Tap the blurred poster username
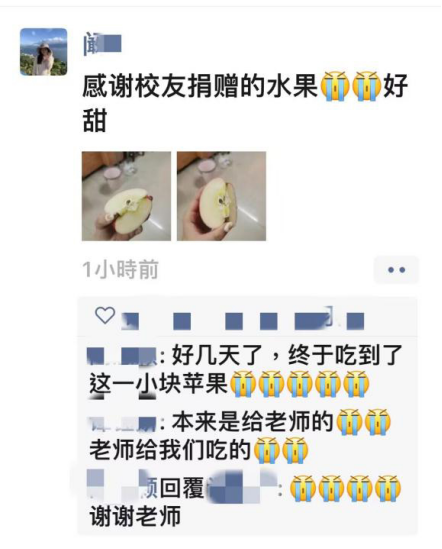Viewport: 442px width, 549px height. [x=102, y=44]
